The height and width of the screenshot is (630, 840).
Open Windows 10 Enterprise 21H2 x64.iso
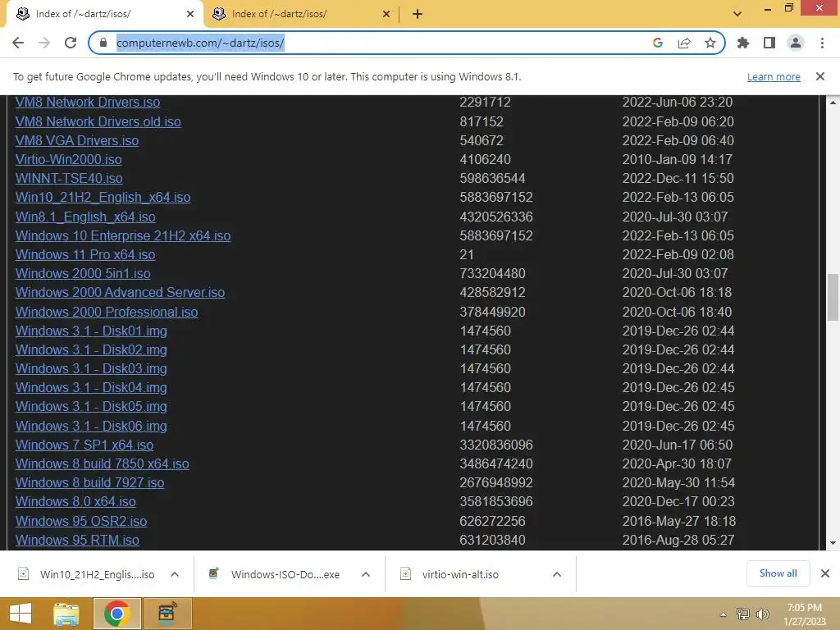tap(123, 235)
